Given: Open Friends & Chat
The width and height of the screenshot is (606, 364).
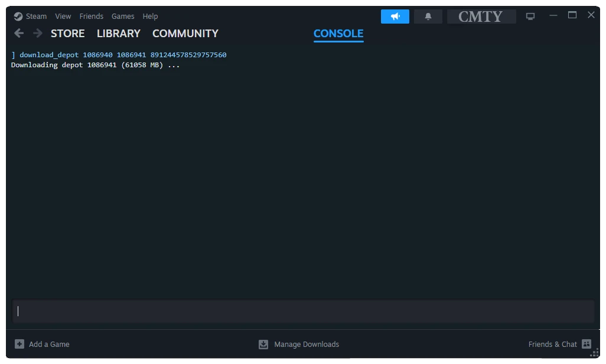Looking at the screenshot, I should point(552,345).
